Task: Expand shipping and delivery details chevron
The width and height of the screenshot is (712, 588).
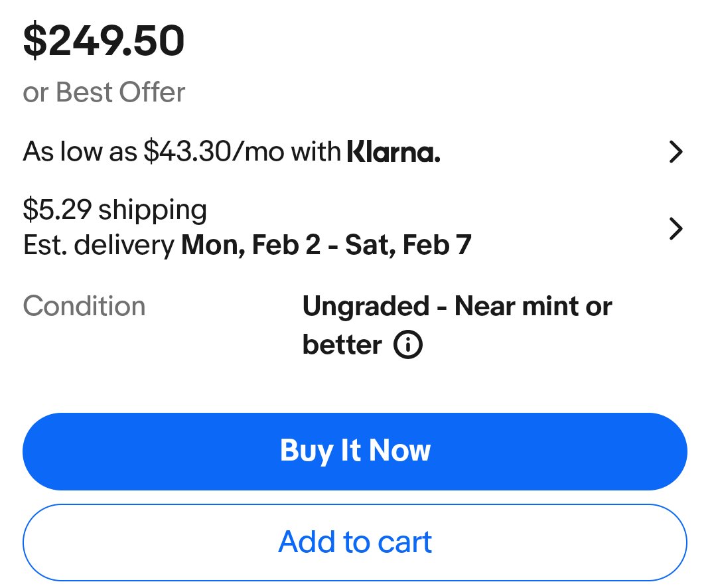Action: 676,229
